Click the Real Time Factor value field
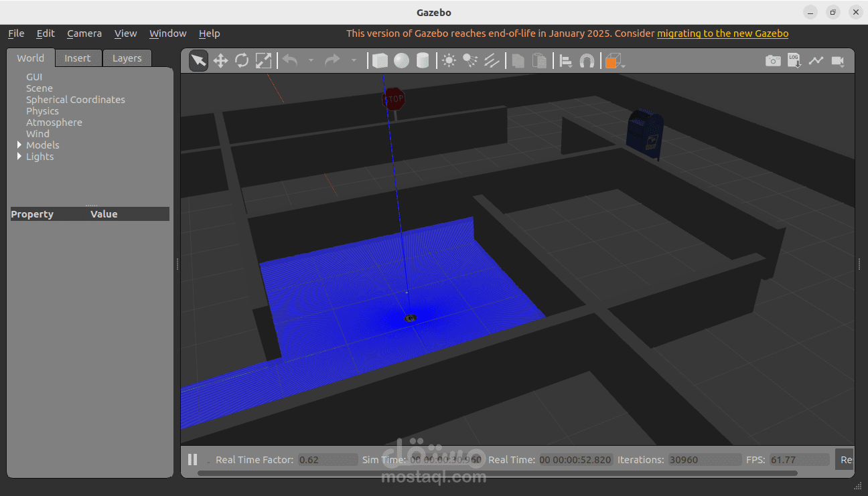 pyautogui.click(x=328, y=460)
